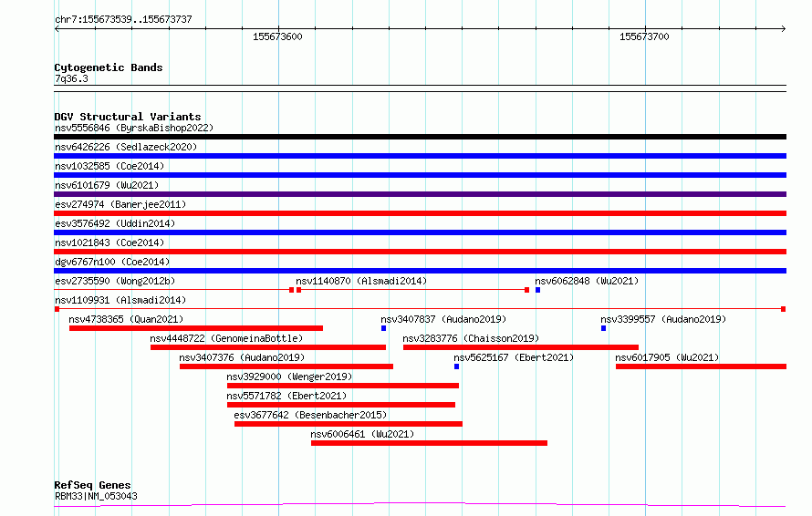Open the nsv5625167 (Ebert2021) label
The image size is (812, 516).
coord(514,357)
